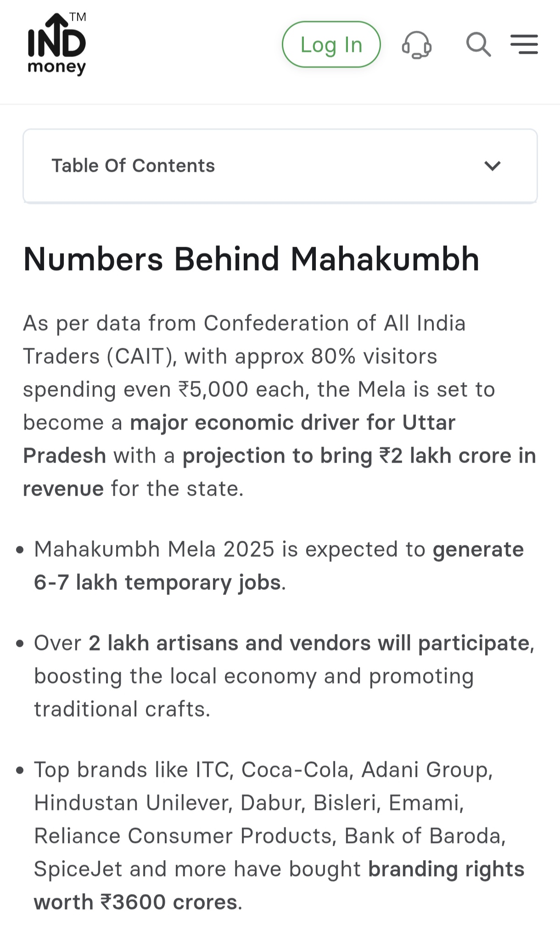Click the bullet before "Top brands like ITC"
This screenshot has width=560, height=934.
20,770
